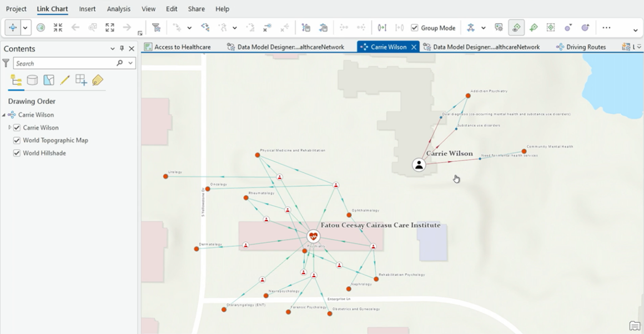Image resolution: width=644 pixels, height=334 pixels.
Task: Switch to Access to Healthcare tab
Action: pyautogui.click(x=178, y=47)
